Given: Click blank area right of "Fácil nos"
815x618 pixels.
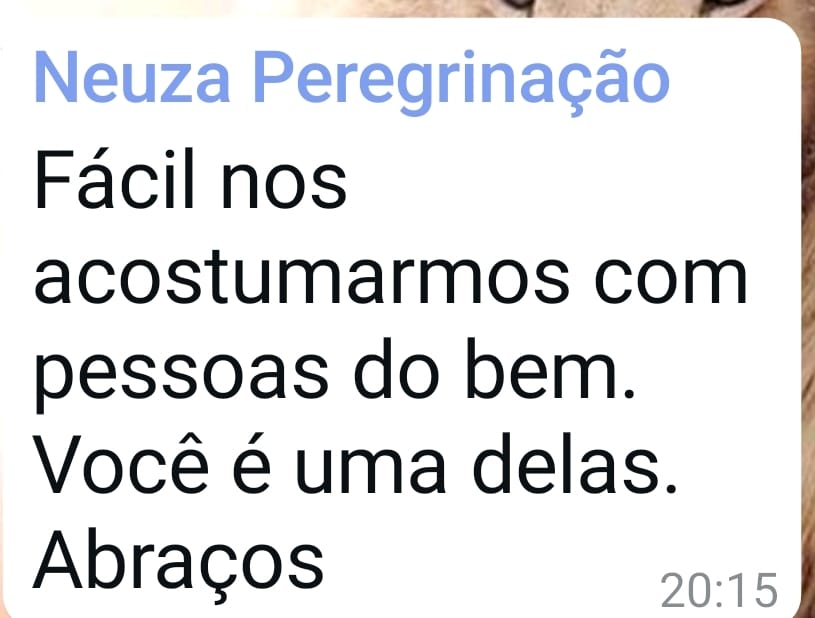Looking at the screenshot, I should coord(572,179).
